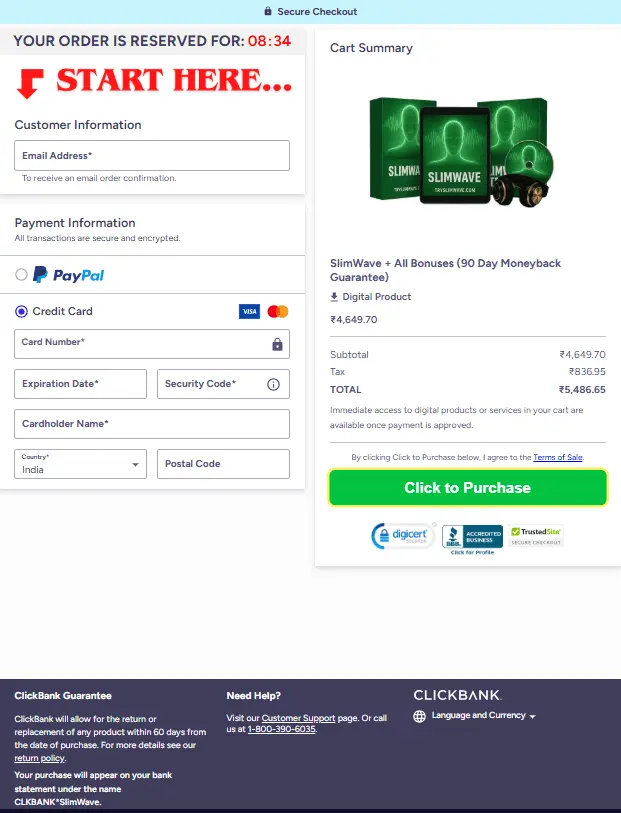Select the PayPal payment option
Screen dimensions: 621x813
(x=22, y=275)
